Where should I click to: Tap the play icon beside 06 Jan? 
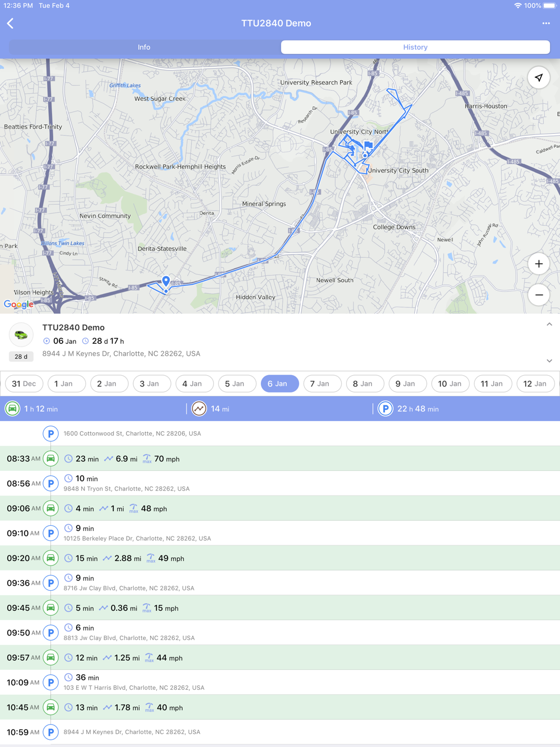(46, 341)
